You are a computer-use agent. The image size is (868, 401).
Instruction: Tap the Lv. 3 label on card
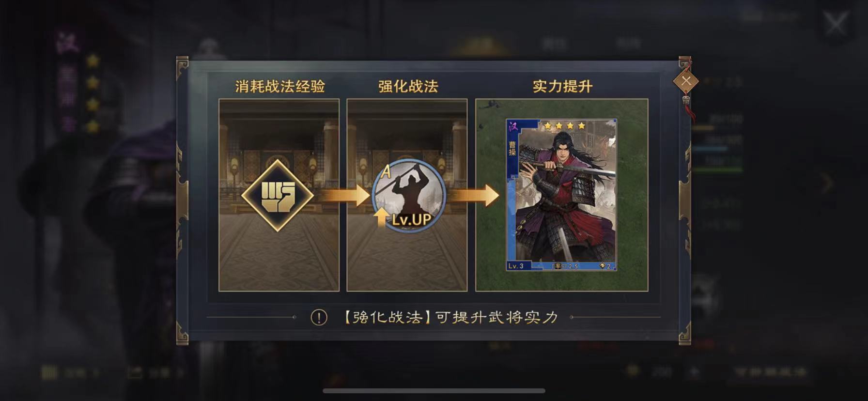[516, 266]
